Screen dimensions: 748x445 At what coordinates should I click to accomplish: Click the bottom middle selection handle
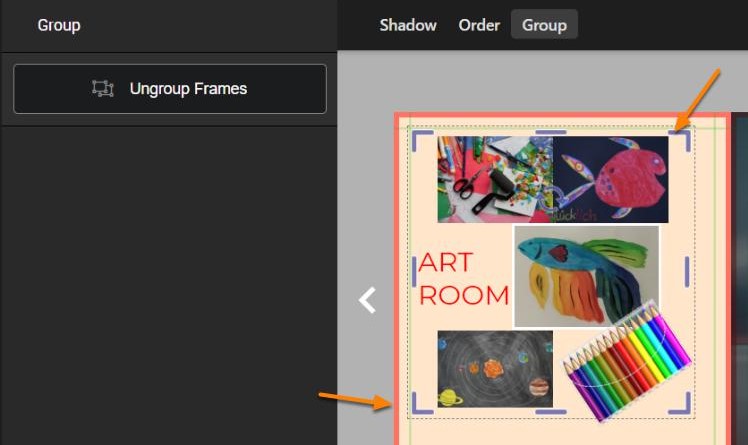pyautogui.click(x=551, y=411)
